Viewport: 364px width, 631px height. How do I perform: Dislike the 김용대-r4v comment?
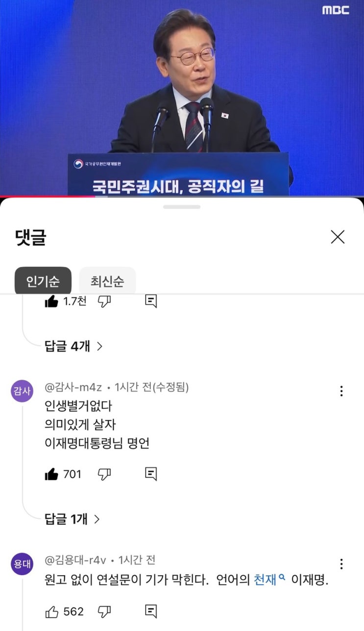tap(104, 611)
